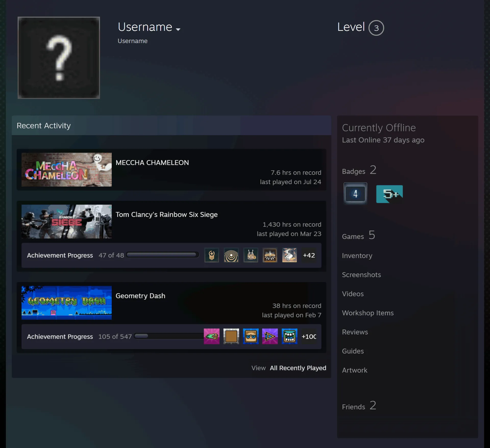
Task: Open the Rainbow Six Siege game banner
Action: (67, 222)
